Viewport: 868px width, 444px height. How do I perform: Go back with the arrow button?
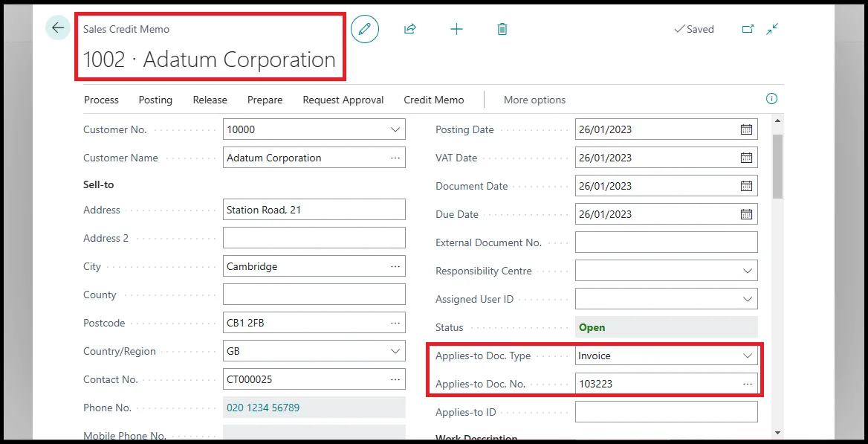(x=57, y=28)
